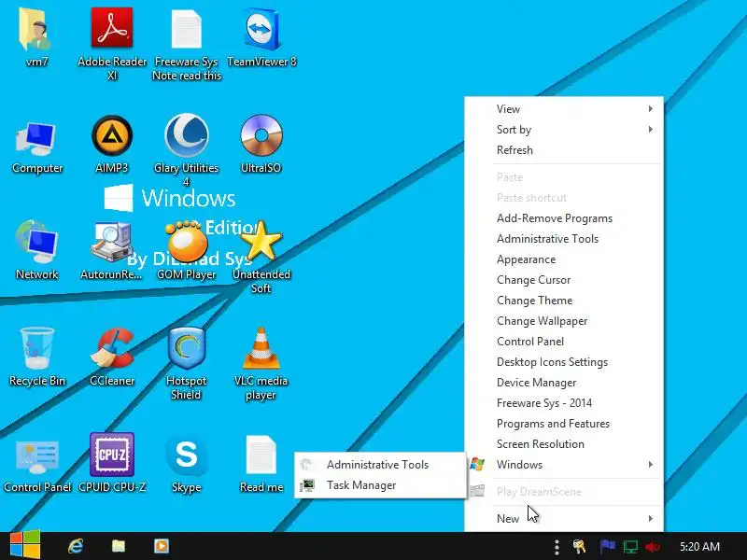Open the media player taskbar icon
Screen dimensions: 747x560
point(161,546)
